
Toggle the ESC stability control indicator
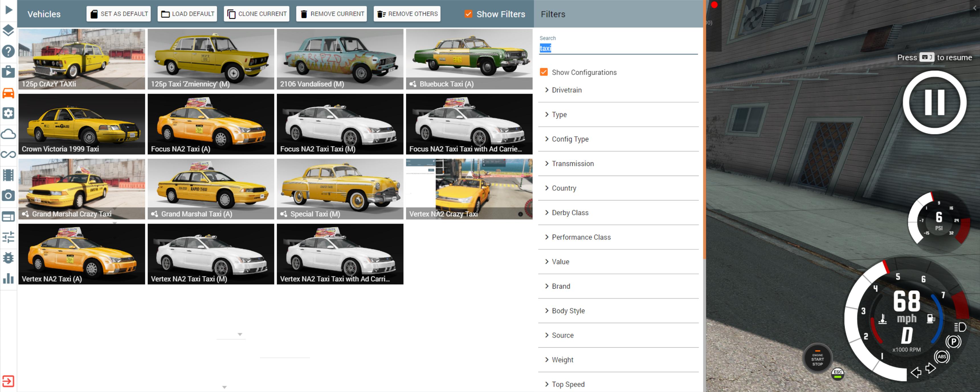coord(837,373)
